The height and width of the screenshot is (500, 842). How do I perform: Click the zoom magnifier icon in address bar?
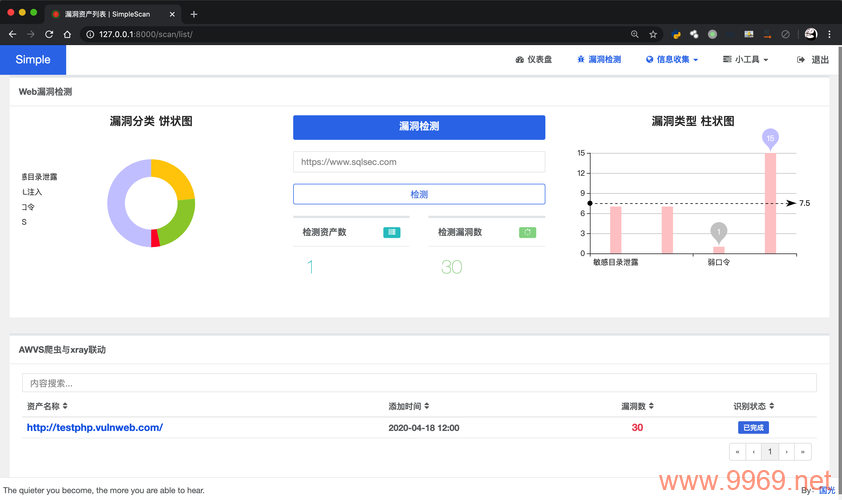(635, 34)
